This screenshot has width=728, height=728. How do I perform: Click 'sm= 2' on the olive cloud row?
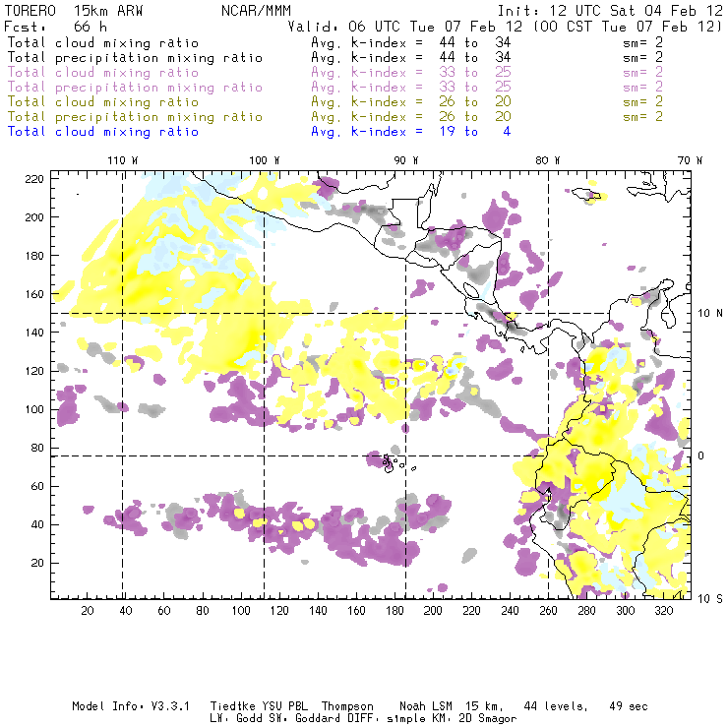click(x=643, y=102)
